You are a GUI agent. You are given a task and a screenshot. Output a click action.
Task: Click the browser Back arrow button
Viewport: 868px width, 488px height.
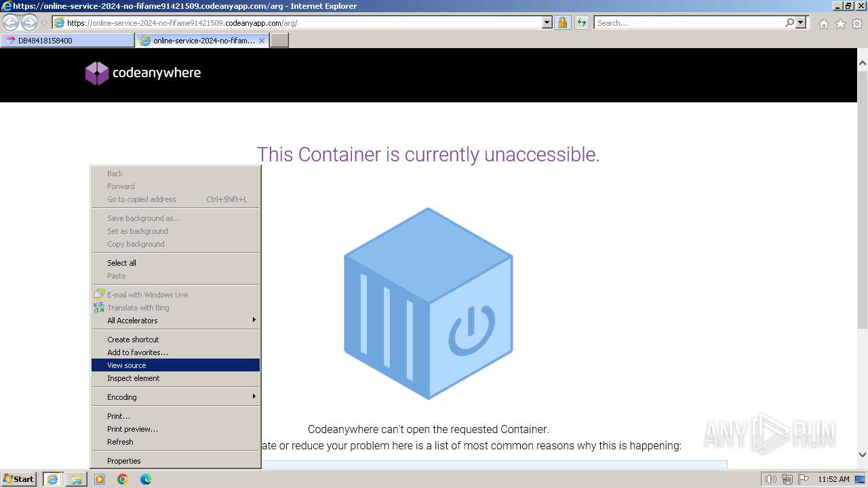[11, 23]
